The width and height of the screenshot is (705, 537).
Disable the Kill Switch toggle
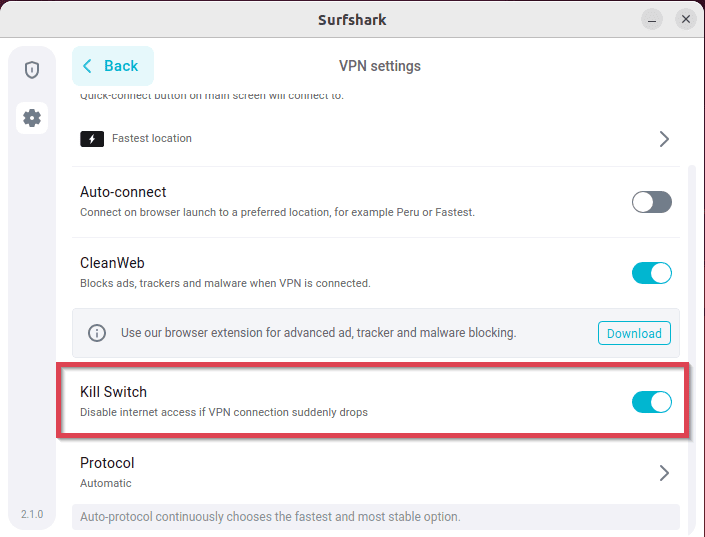click(x=651, y=402)
